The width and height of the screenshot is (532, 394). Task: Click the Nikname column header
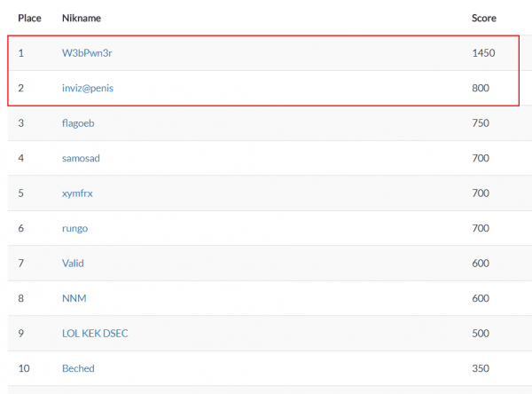pyautogui.click(x=82, y=18)
